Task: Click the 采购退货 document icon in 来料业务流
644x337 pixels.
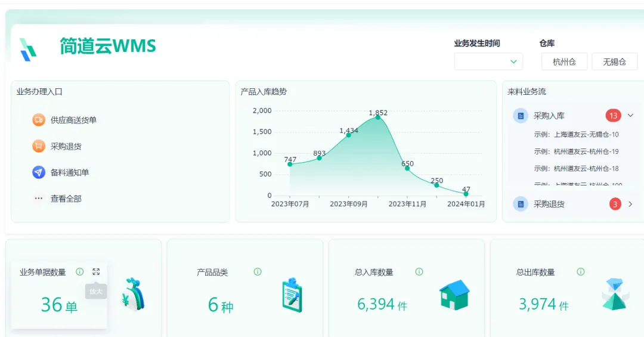Action: 521,204
